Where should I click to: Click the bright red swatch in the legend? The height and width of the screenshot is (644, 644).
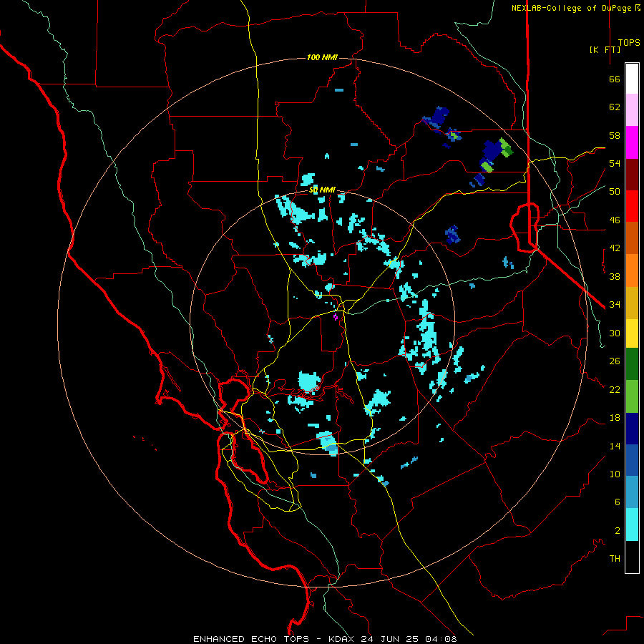pyautogui.click(x=632, y=206)
